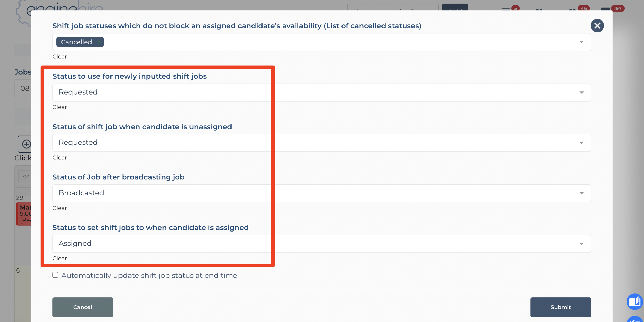Open the messages icon with 197 badge
The height and width of the screenshot is (322, 644).
tap(606, 9)
